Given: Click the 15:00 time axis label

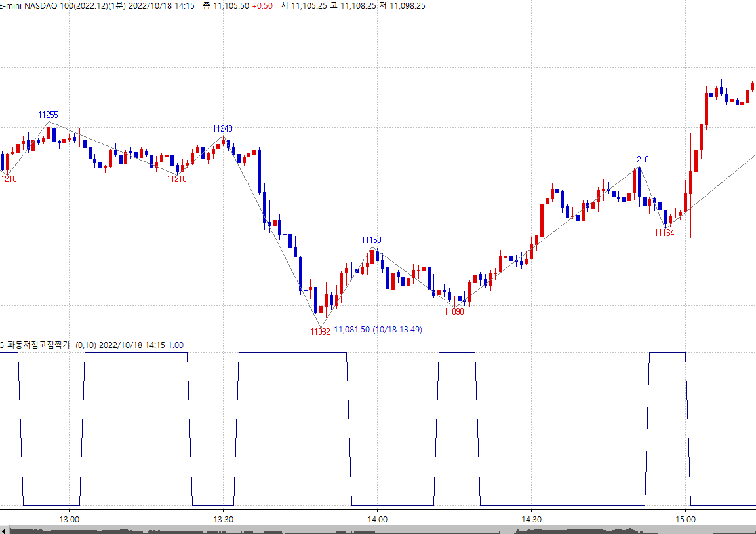Looking at the screenshot, I should 685,518.
